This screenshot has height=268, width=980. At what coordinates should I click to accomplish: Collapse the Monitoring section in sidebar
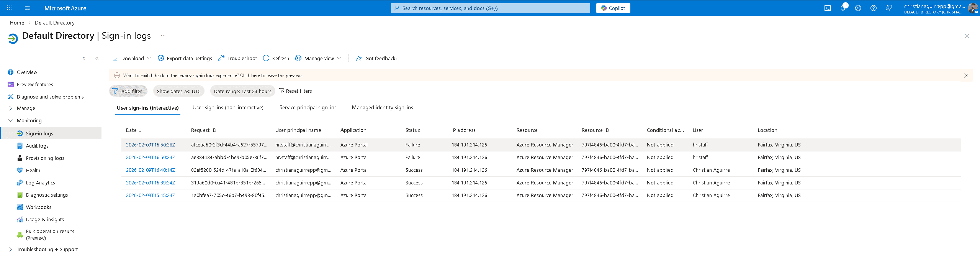tap(11, 121)
